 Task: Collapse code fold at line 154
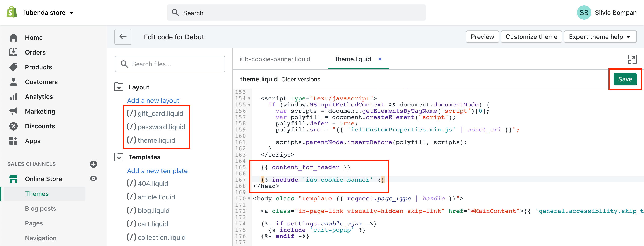[x=249, y=98]
